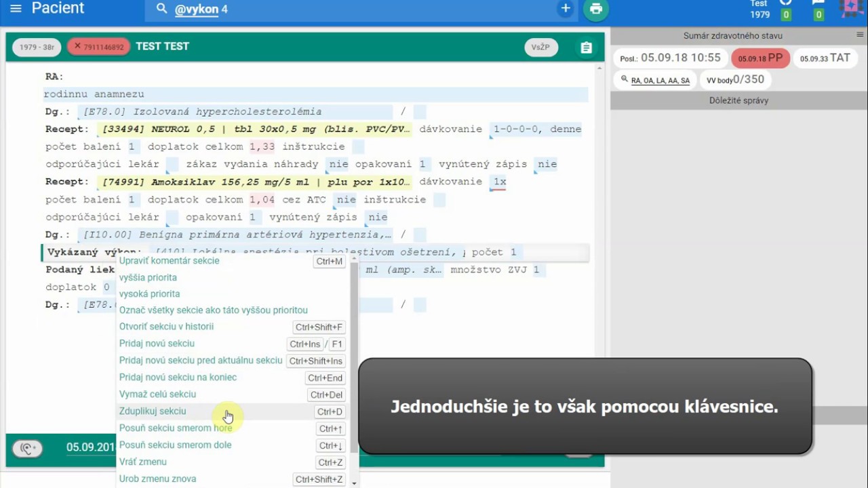Image resolution: width=868 pixels, height=488 pixels.
Task: Click the Dôležité správy header
Action: click(x=739, y=100)
